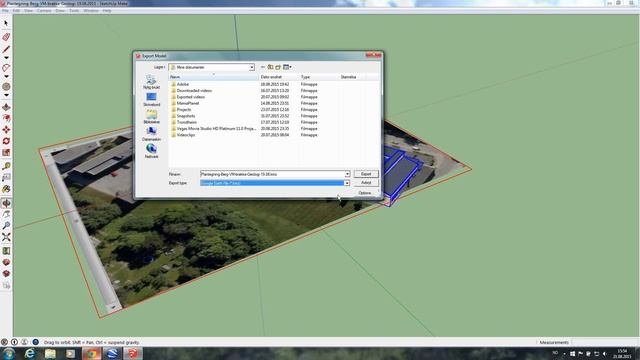
Task: Sort files by Type column header
Action: (x=319, y=77)
